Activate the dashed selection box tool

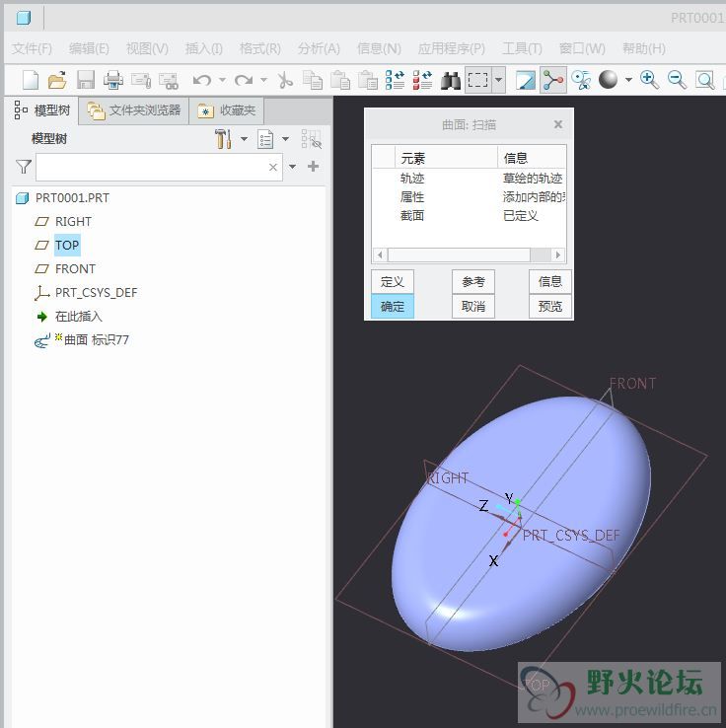pyautogui.click(x=478, y=80)
